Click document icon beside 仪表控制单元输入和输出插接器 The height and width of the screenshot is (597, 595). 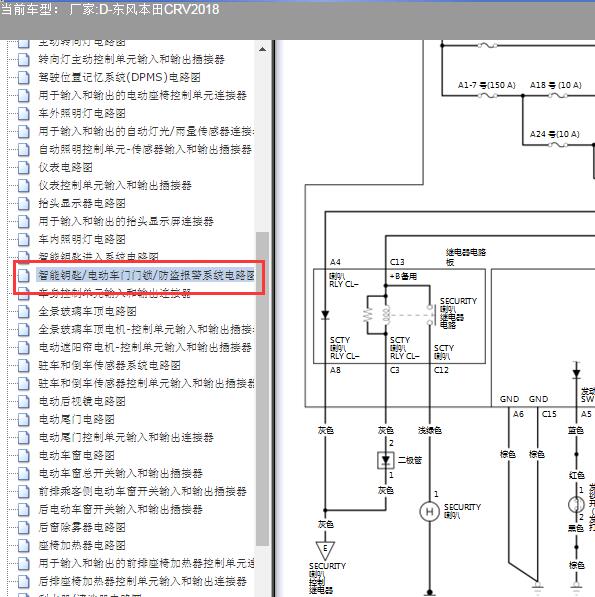point(24,186)
